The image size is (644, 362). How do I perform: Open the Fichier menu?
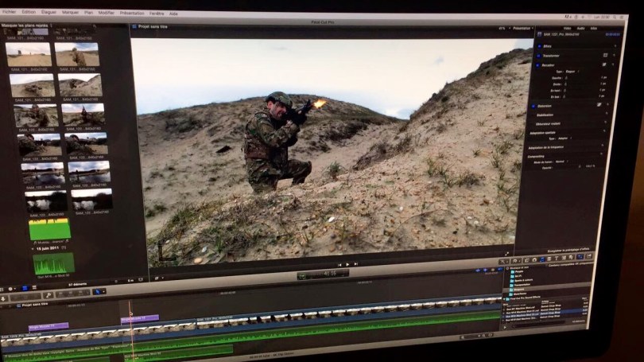(10, 13)
